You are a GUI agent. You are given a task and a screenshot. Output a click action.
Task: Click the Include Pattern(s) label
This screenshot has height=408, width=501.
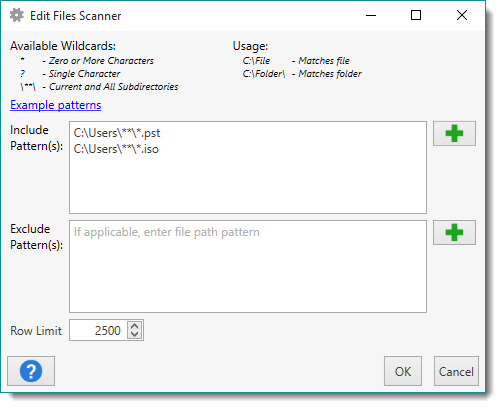(36, 138)
